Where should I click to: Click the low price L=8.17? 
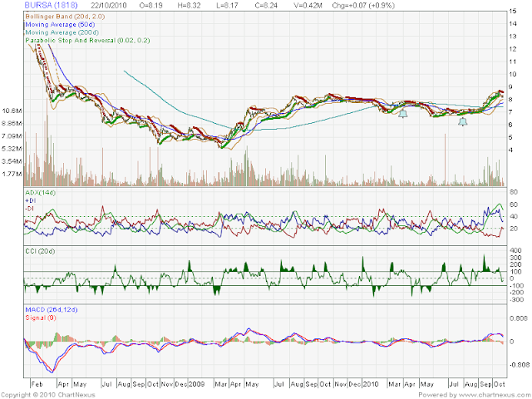227,6
